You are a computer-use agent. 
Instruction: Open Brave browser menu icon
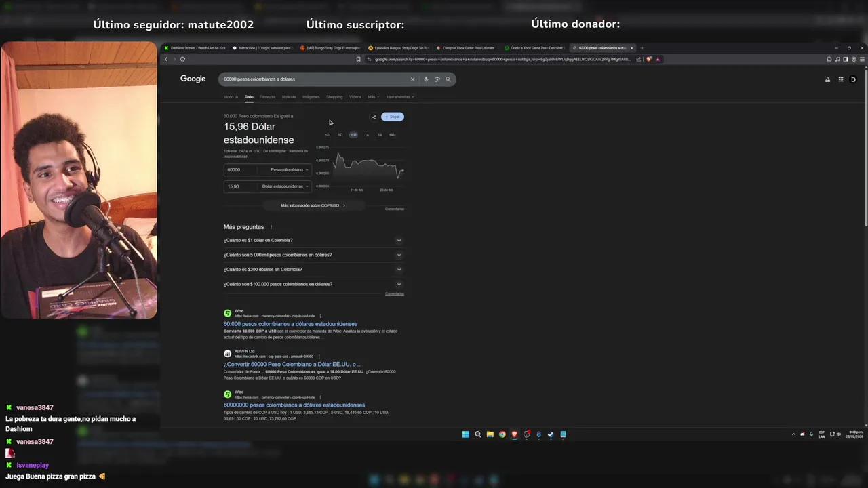click(861, 59)
